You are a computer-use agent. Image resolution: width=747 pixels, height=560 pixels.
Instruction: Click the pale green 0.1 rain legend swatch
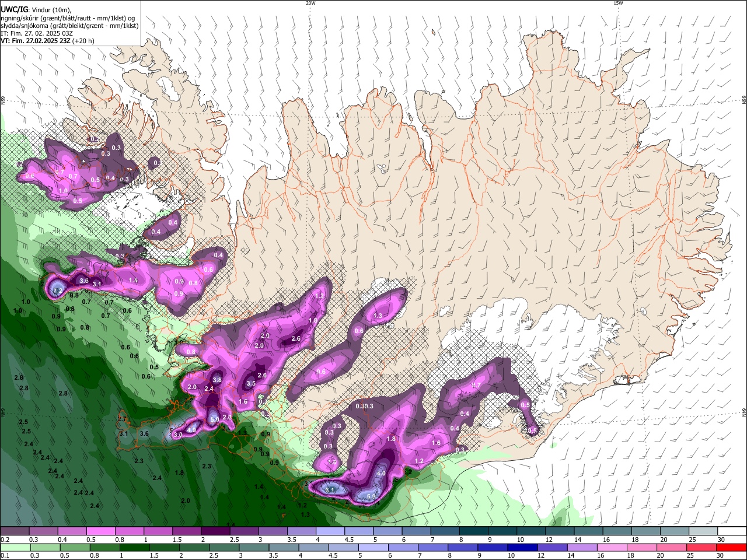[x=15, y=547]
